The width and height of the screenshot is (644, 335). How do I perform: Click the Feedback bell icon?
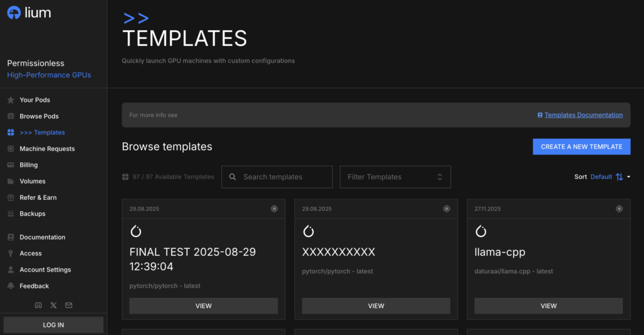click(x=11, y=286)
